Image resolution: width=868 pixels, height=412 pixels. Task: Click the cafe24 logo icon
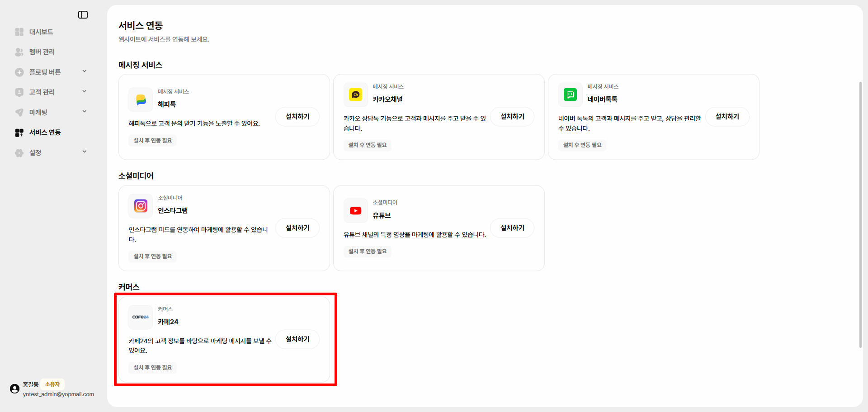141,317
